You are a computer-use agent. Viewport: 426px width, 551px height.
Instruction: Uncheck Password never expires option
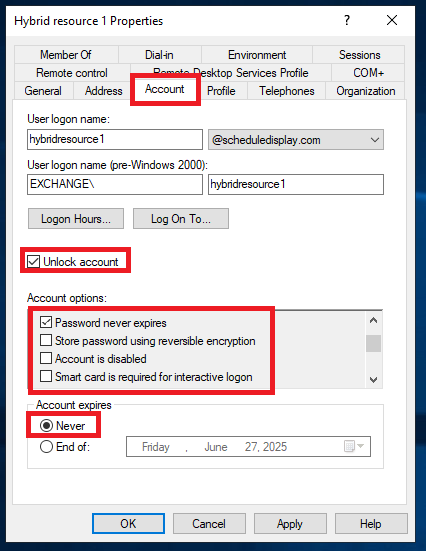46,322
